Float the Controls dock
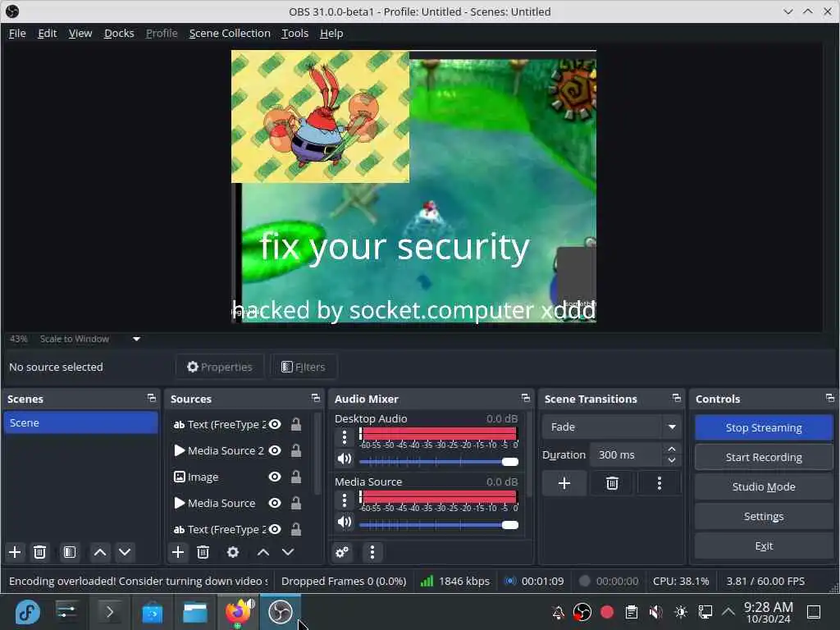This screenshot has width=840, height=630. coord(830,398)
